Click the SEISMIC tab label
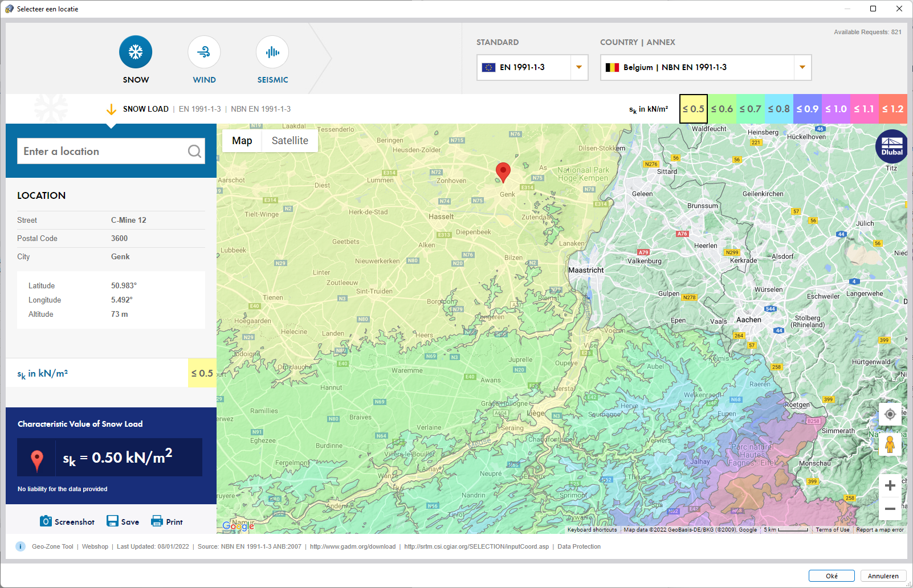 coord(272,80)
